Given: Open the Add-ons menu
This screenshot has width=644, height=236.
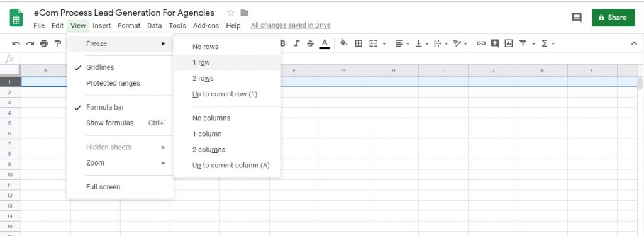Looking at the screenshot, I should click(206, 26).
